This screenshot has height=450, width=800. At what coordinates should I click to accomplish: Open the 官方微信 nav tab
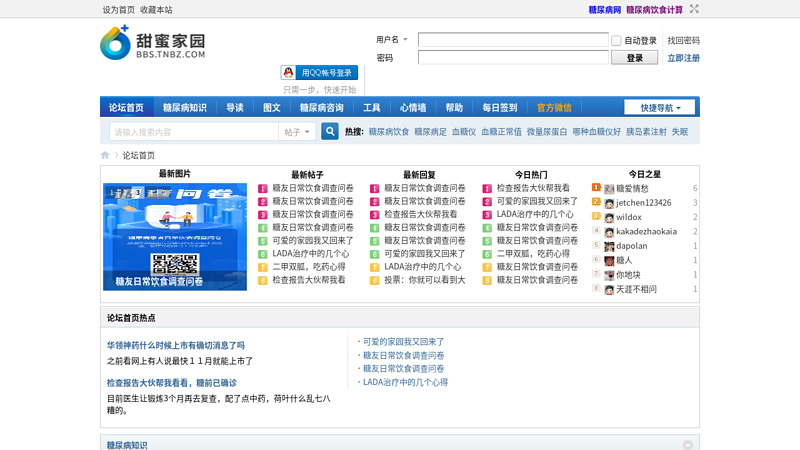554,108
